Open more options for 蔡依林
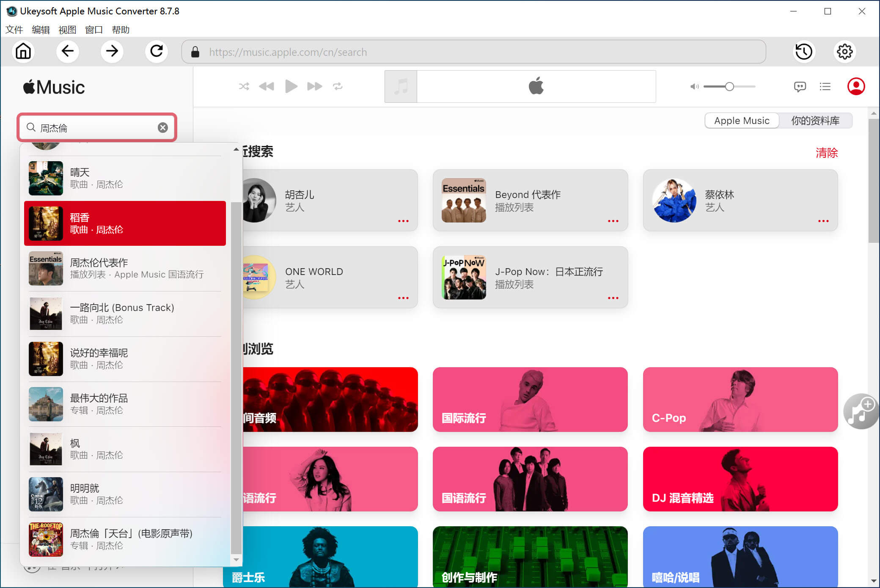The width and height of the screenshot is (880, 588). (823, 220)
